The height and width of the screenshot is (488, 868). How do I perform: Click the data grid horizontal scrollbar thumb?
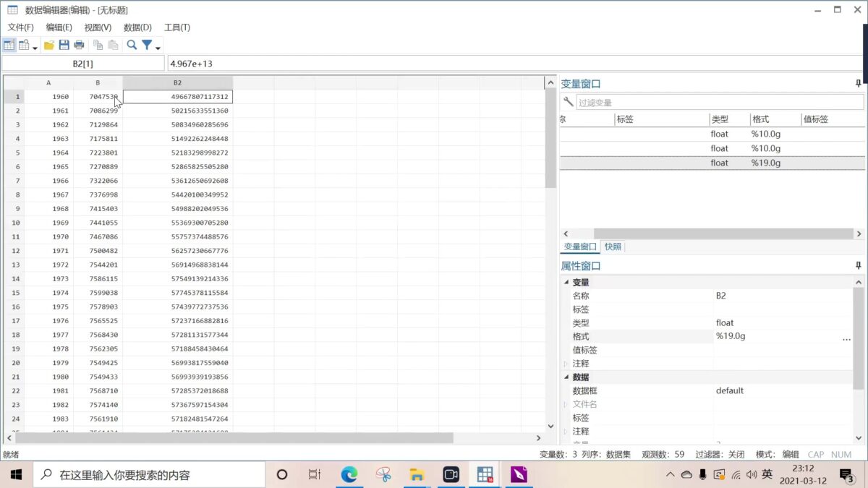pyautogui.click(x=234, y=438)
